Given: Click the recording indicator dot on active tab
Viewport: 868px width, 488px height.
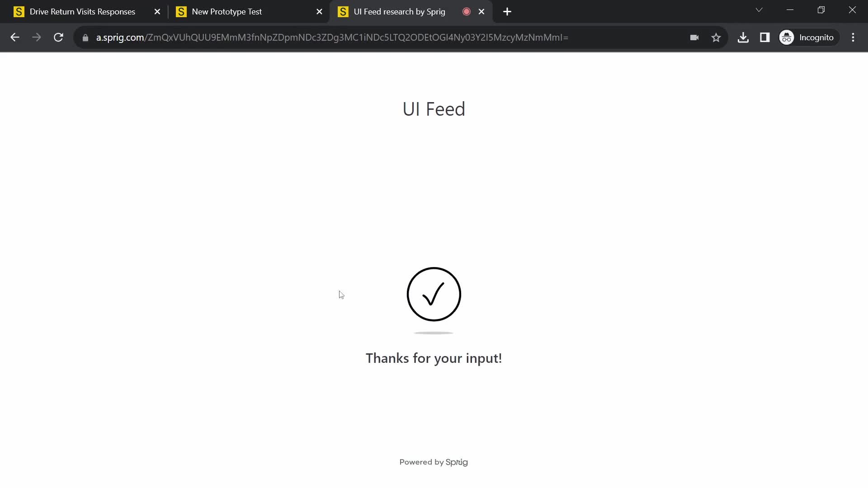Looking at the screenshot, I should [x=467, y=11].
